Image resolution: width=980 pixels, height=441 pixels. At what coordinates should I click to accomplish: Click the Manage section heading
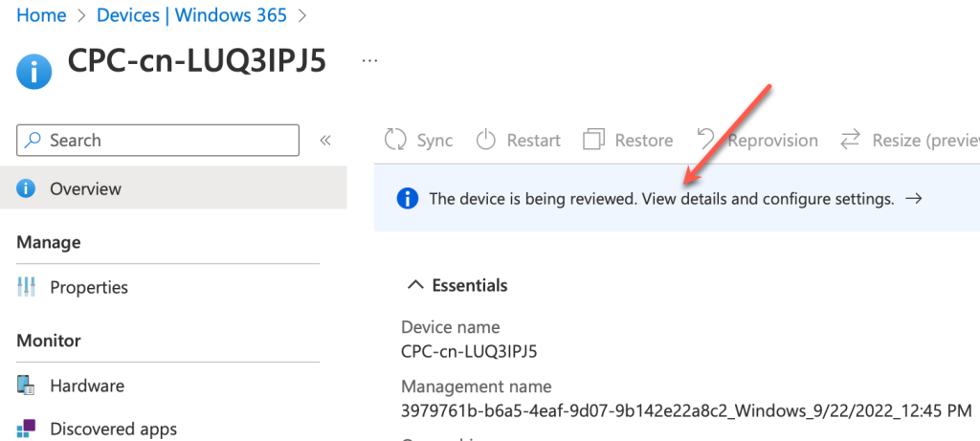pos(49,242)
